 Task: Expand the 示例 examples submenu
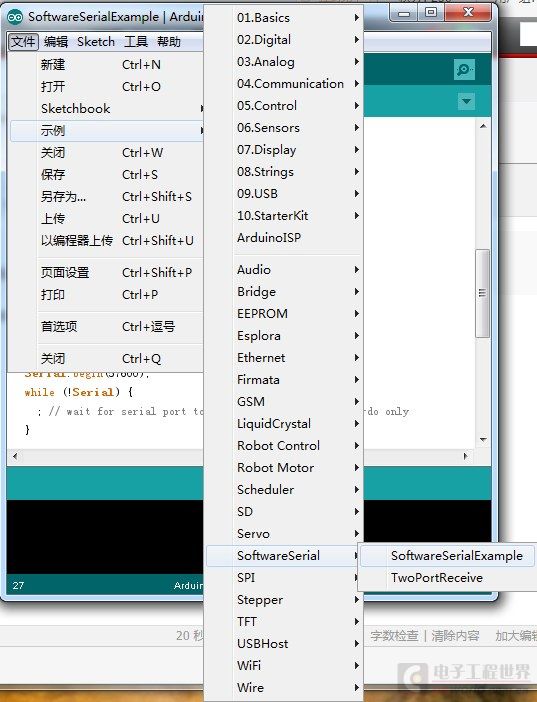click(x=107, y=131)
